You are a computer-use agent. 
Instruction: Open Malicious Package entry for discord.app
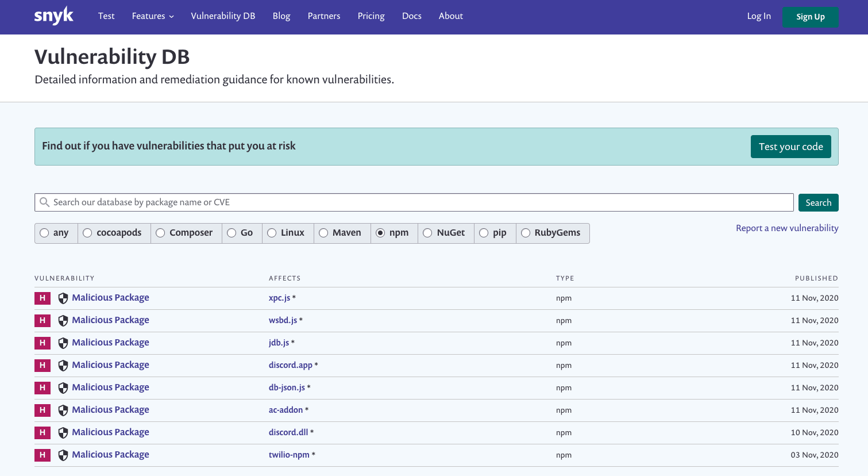[x=110, y=365]
